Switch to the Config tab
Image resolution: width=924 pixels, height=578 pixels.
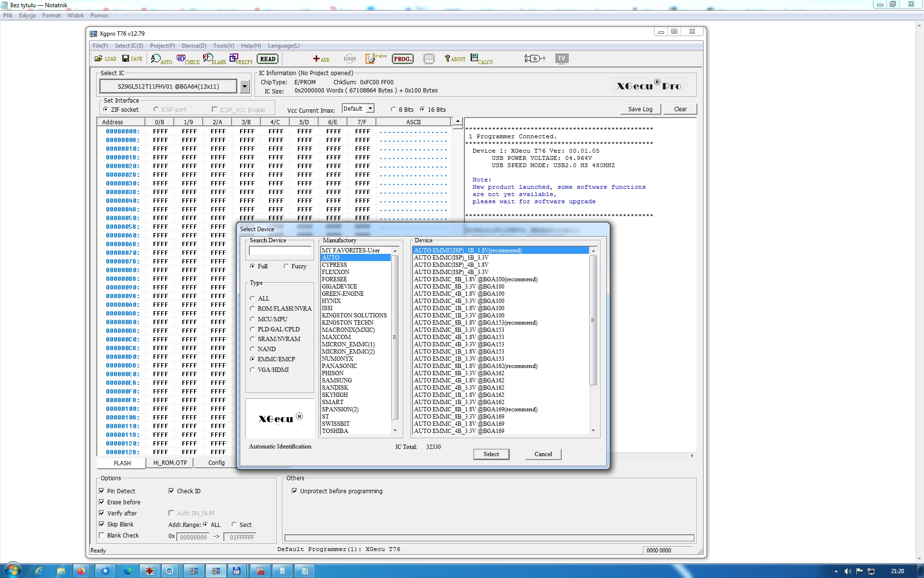pyautogui.click(x=216, y=463)
